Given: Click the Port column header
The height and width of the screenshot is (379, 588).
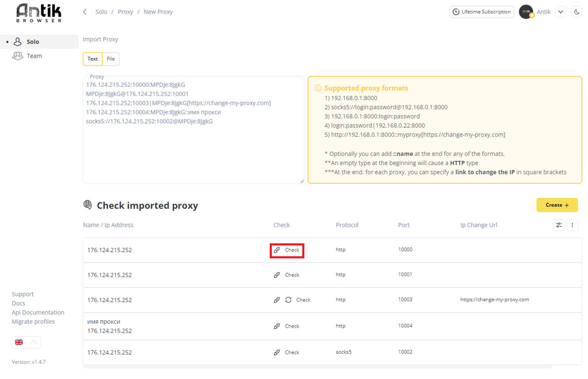Looking at the screenshot, I should 404,225.
